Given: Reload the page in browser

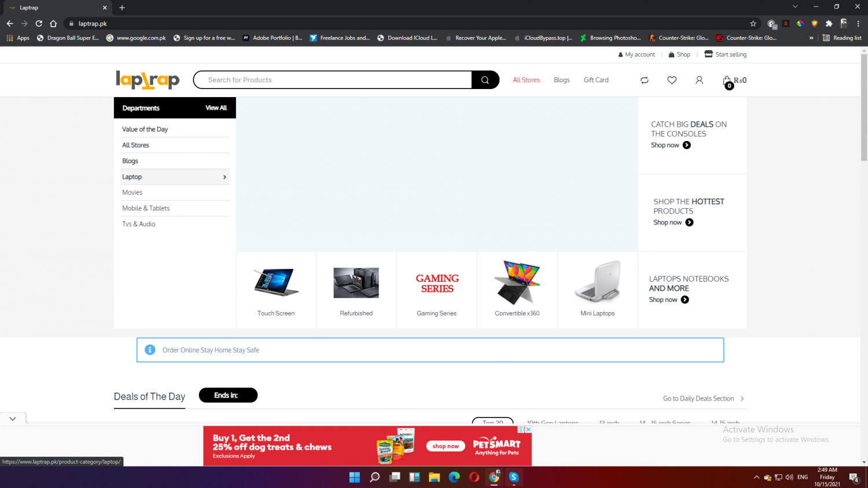Looking at the screenshot, I should [x=39, y=24].
